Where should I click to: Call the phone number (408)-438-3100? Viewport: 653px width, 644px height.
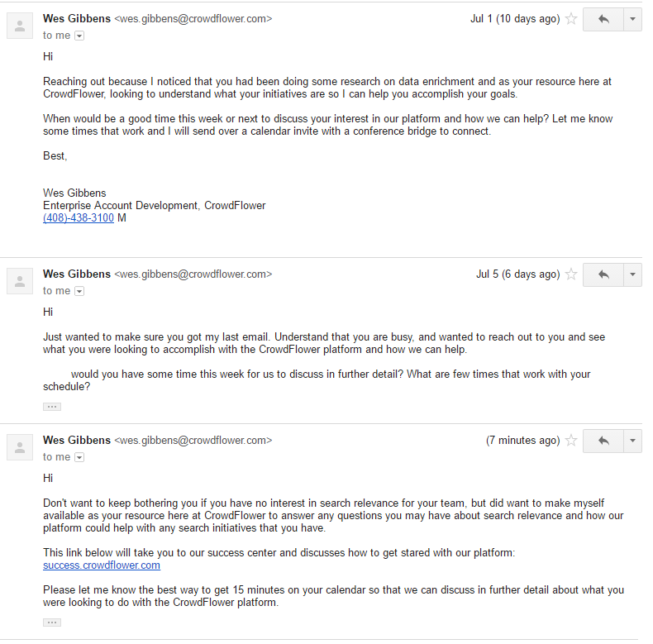click(79, 218)
